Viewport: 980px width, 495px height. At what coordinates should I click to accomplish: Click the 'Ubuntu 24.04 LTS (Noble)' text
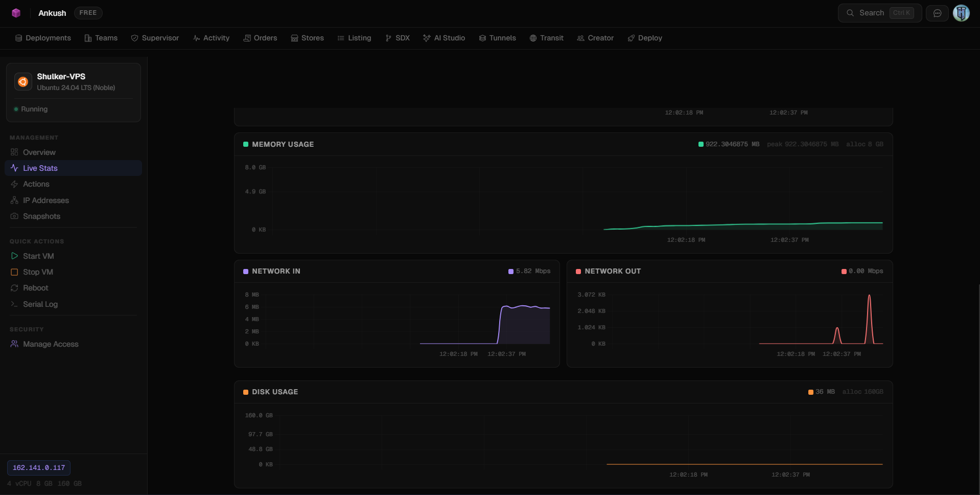tap(76, 88)
